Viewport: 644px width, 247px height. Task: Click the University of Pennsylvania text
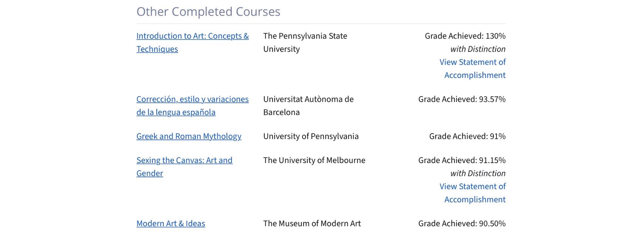coord(311,136)
